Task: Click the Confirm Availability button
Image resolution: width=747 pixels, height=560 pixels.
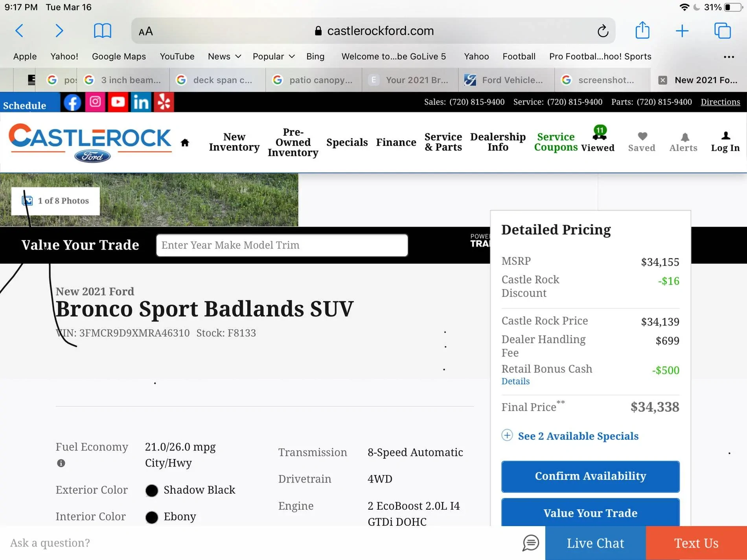Action: pos(590,476)
